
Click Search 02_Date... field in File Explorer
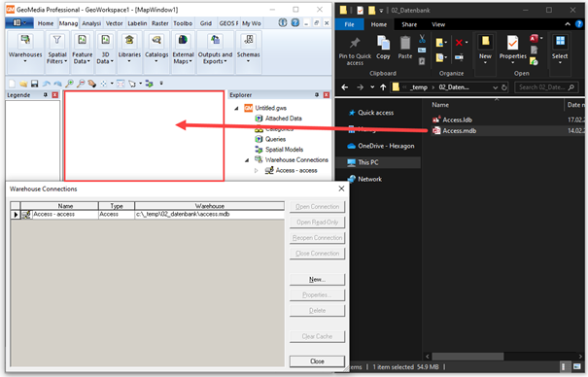click(x=546, y=87)
